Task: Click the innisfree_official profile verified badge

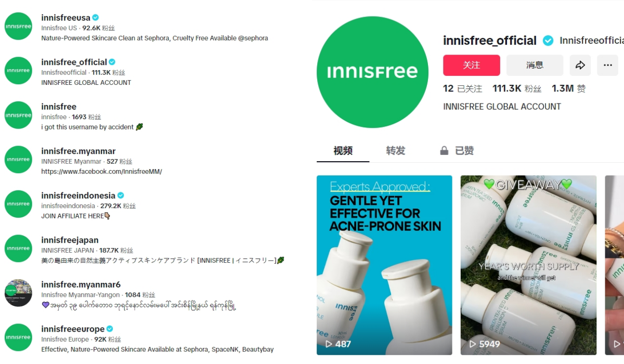Action: 548,41
